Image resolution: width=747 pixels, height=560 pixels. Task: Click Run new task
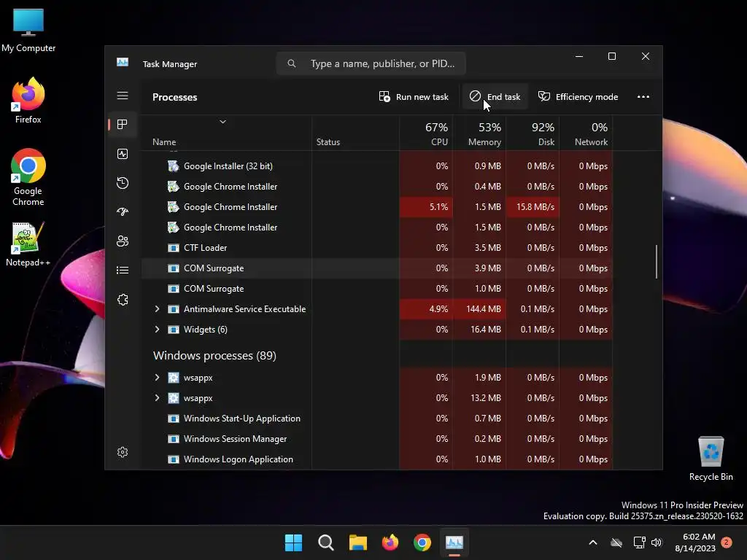click(x=414, y=97)
